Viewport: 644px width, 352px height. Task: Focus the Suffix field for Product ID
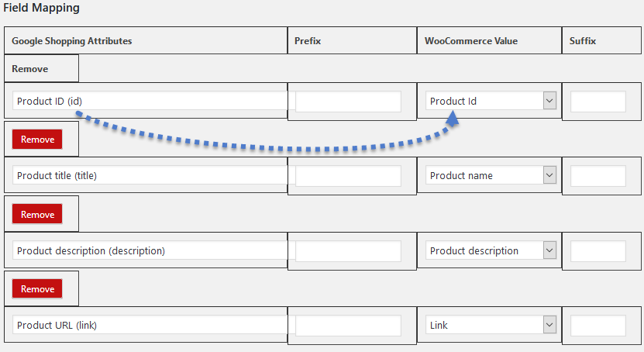(598, 102)
